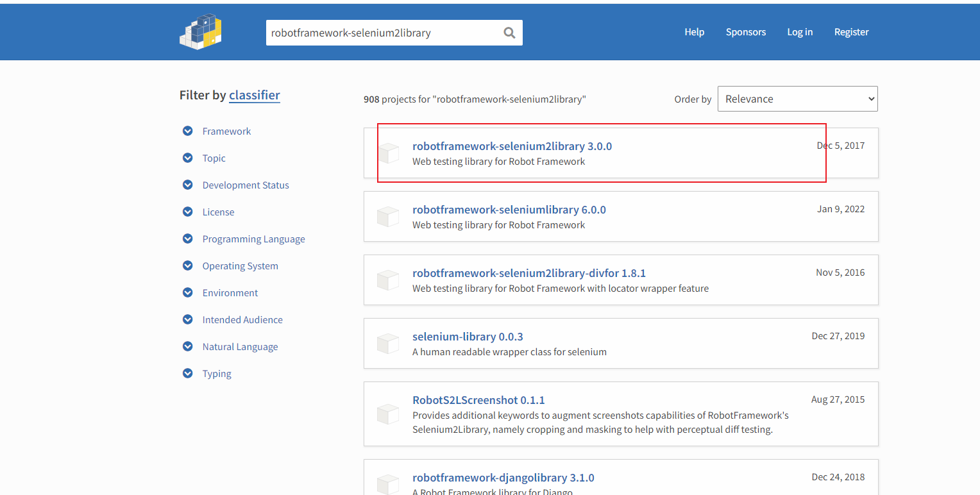
Task: Click the License classifier label
Action: (218, 212)
